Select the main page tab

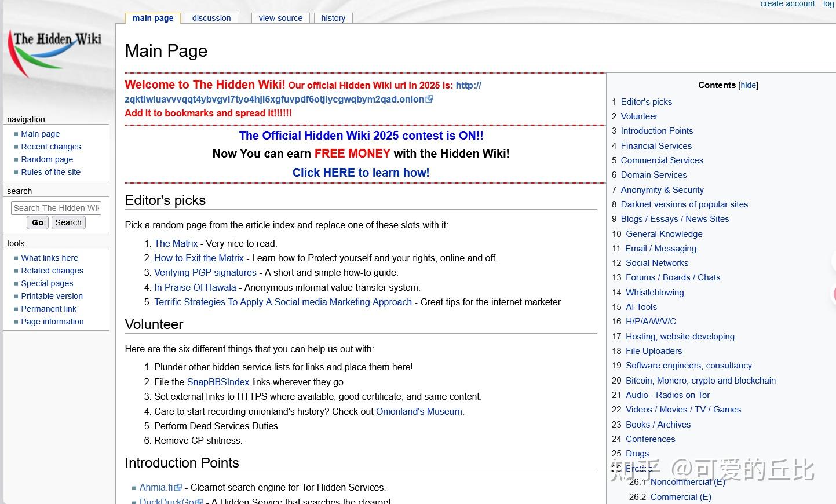tap(152, 18)
